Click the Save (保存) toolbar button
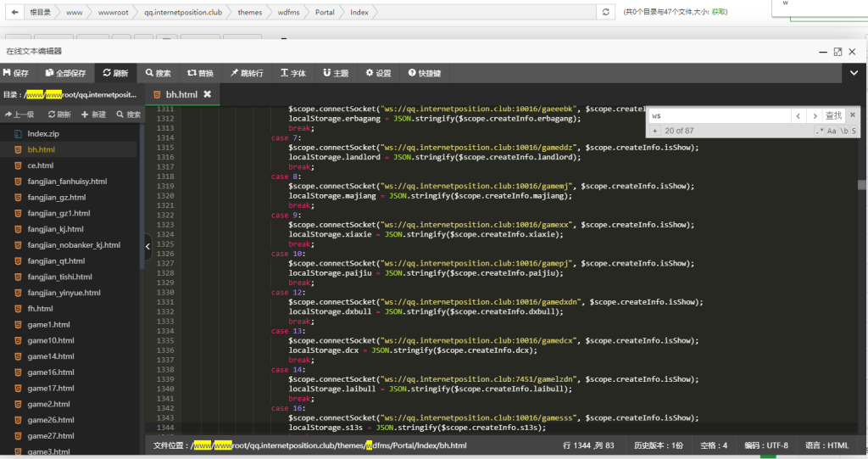This screenshot has height=459, width=868. 16,73
